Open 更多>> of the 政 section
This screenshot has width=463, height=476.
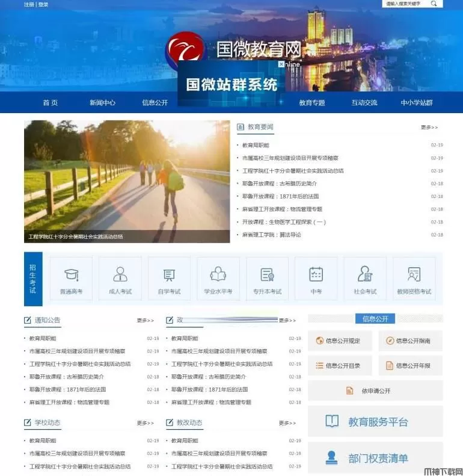click(287, 320)
